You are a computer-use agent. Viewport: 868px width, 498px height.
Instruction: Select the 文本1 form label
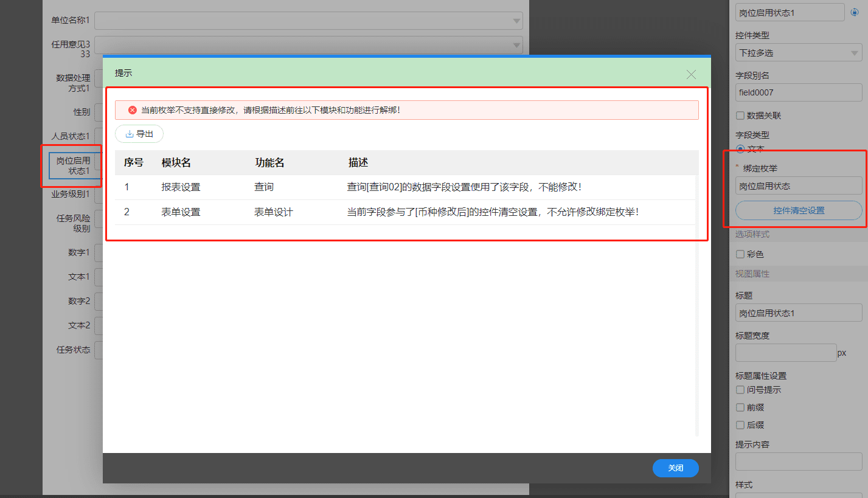pos(79,277)
